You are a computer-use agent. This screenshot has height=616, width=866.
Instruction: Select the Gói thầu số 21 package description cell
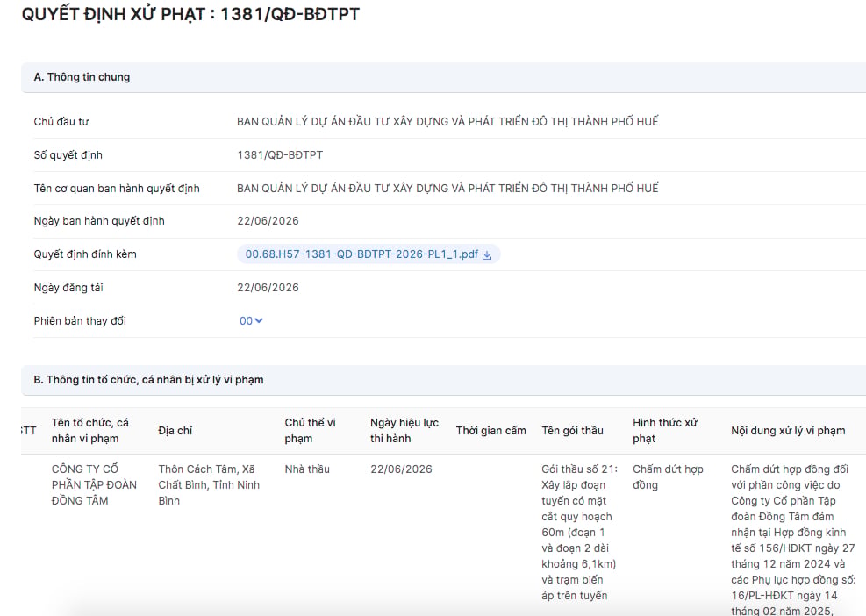pyautogui.click(x=579, y=532)
